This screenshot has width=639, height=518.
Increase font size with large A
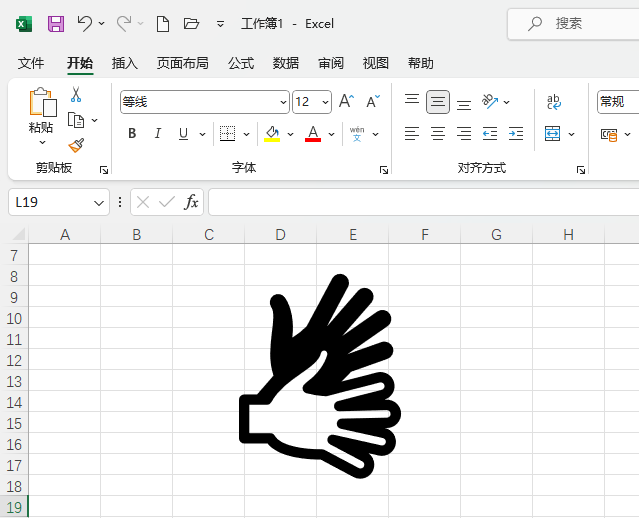tap(346, 101)
